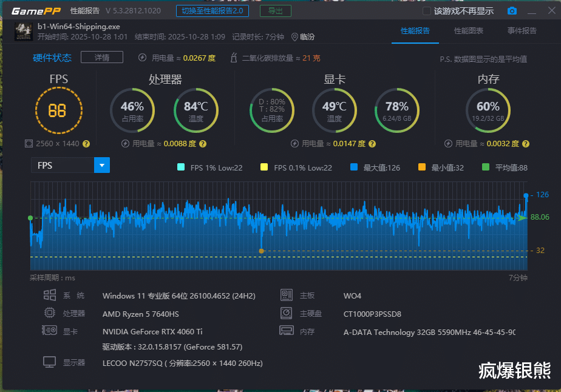Click the blue 最大值 legend swatch

click(x=354, y=167)
